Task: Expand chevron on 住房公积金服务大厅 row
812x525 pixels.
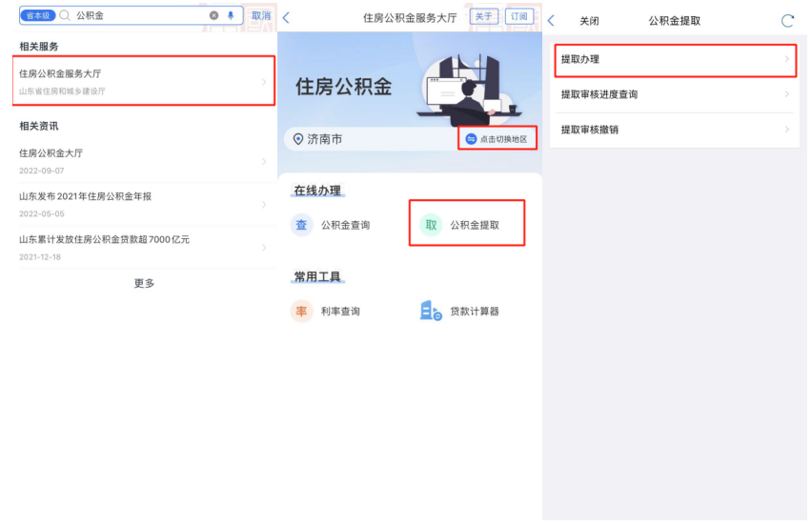Action: [x=264, y=82]
